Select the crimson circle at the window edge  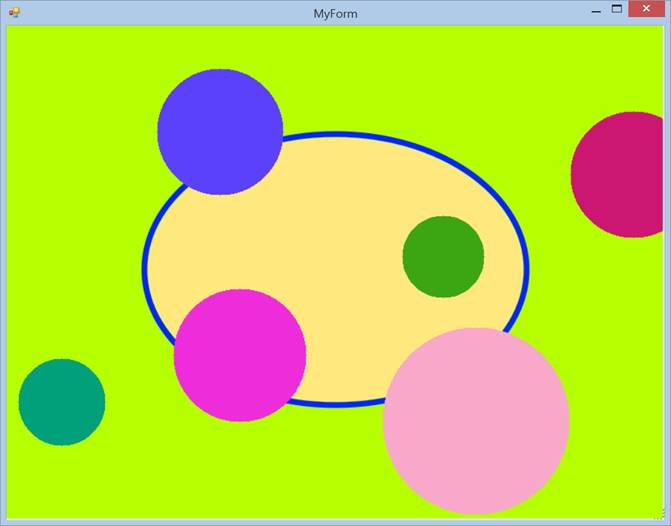tap(625, 174)
